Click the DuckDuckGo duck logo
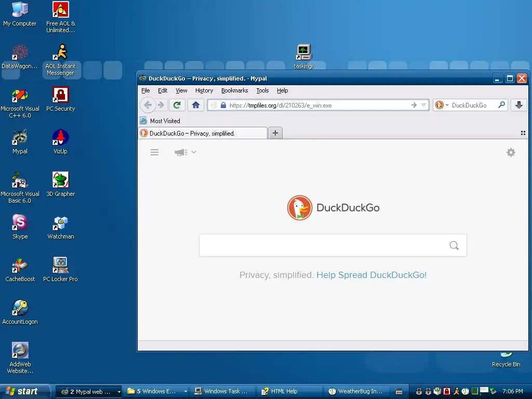The height and width of the screenshot is (399, 532). (x=299, y=208)
